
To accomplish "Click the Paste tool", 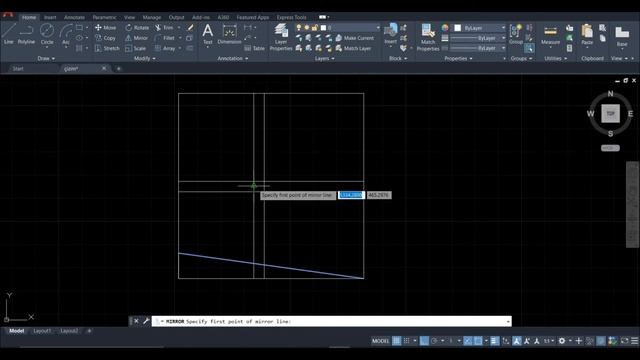I will pyautogui.click(x=587, y=34).
